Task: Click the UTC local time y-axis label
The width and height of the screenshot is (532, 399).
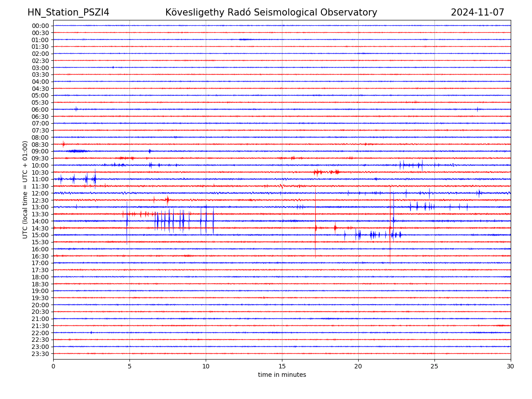Action: tap(25, 189)
